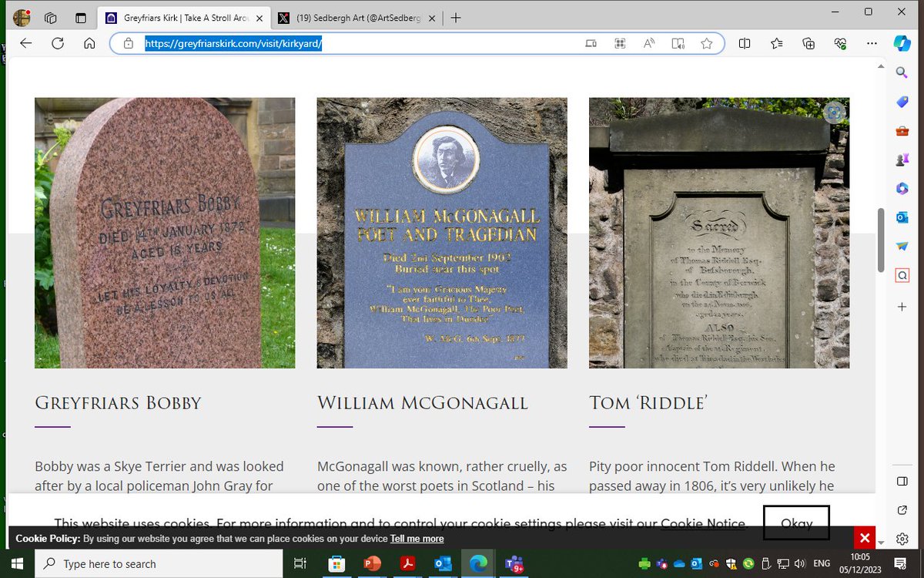The image size is (924, 578).
Task: Open Edge profile avatar menu
Action: (22, 17)
